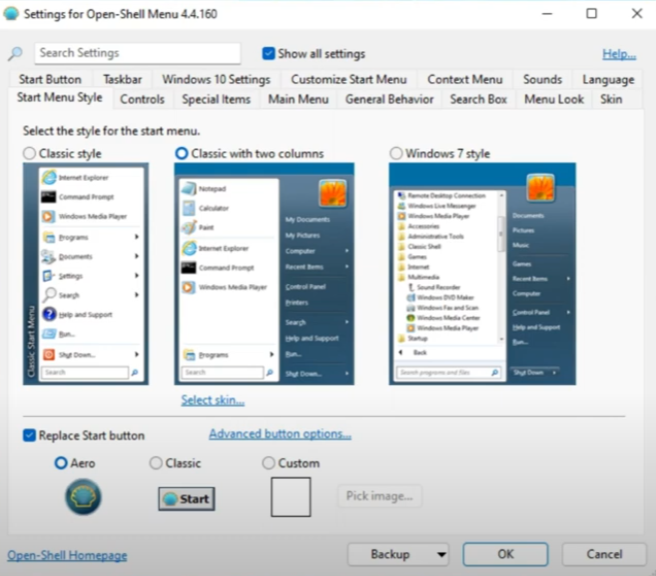Visit the Open-Shell Homepage link
Screen dimensions: 656x576
pyautogui.click(x=67, y=555)
